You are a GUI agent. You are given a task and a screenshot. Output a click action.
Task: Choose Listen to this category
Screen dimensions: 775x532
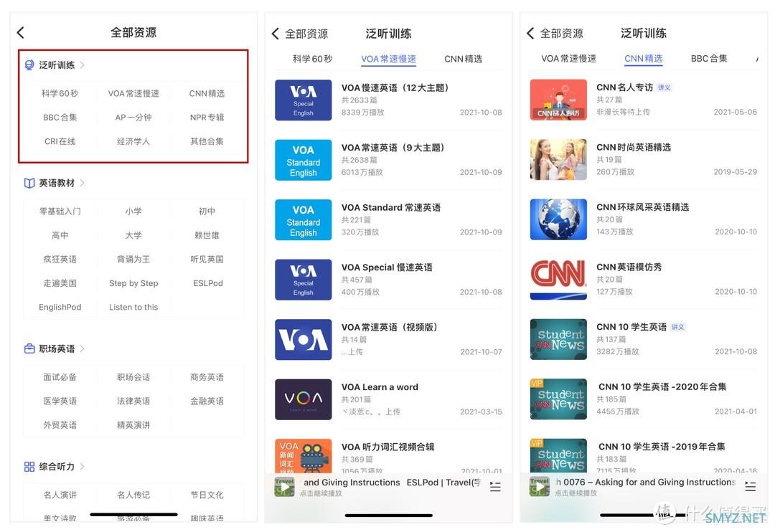coord(133,308)
